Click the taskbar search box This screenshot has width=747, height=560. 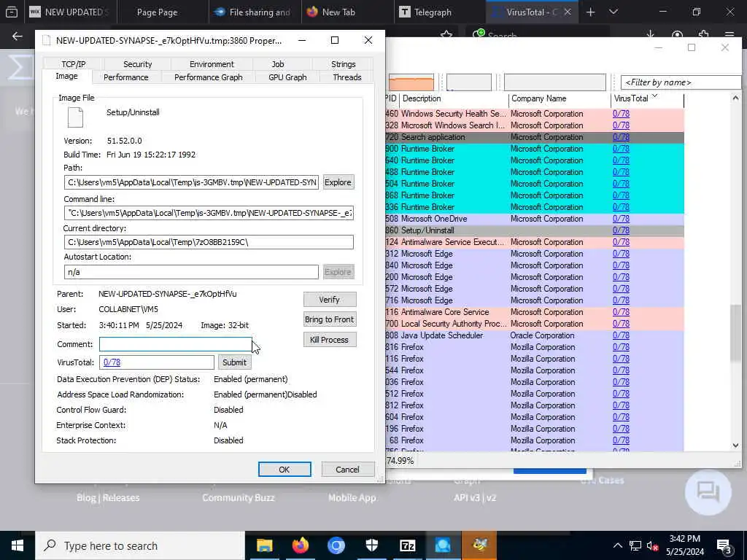point(140,545)
